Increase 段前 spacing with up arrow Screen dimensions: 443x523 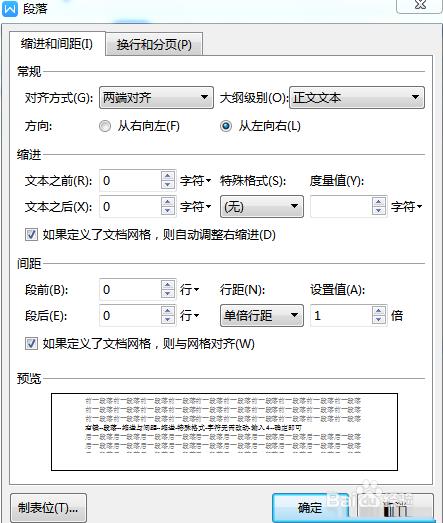[168, 285]
